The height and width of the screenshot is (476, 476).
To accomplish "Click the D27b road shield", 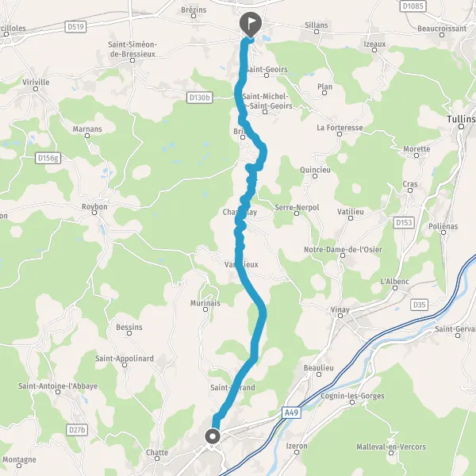I will pyautogui.click(x=77, y=429).
